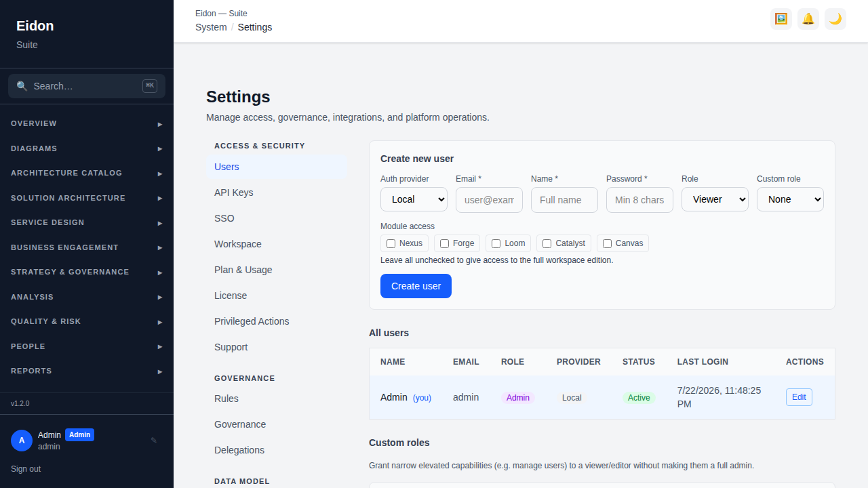Open the Plan & Usage tab
This screenshot has height=488, width=868.
click(277, 270)
